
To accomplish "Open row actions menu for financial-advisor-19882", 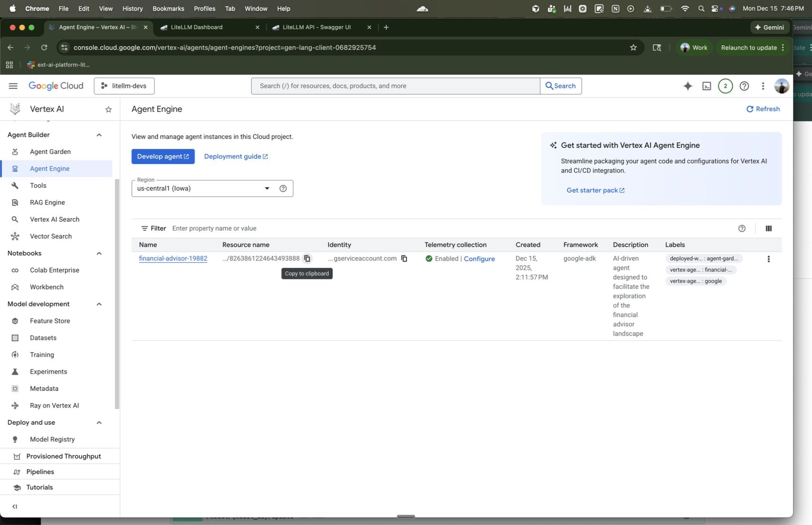I will (768, 259).
